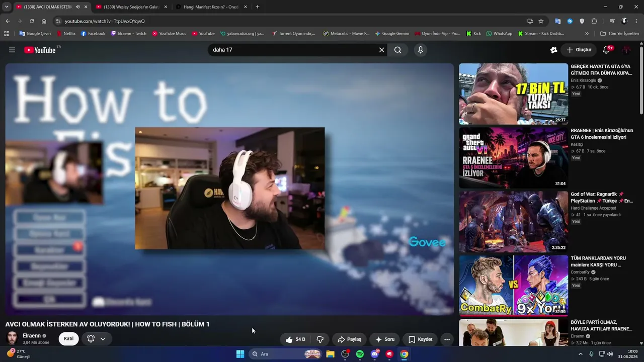Mute the playing tab via speaker icon

point(77,7)
